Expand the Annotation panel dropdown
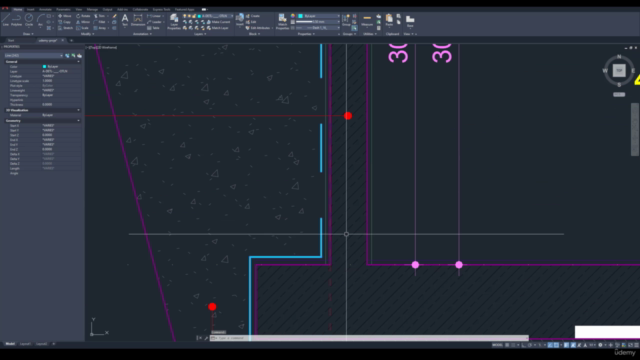Image resolution: width=640 pixels, height=360 pixels. (x=142, y=34)
